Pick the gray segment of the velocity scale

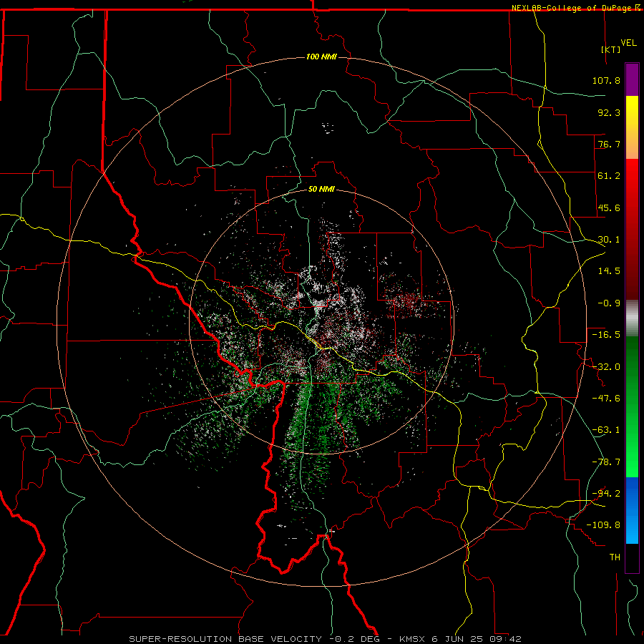click(x=632, y=318)
